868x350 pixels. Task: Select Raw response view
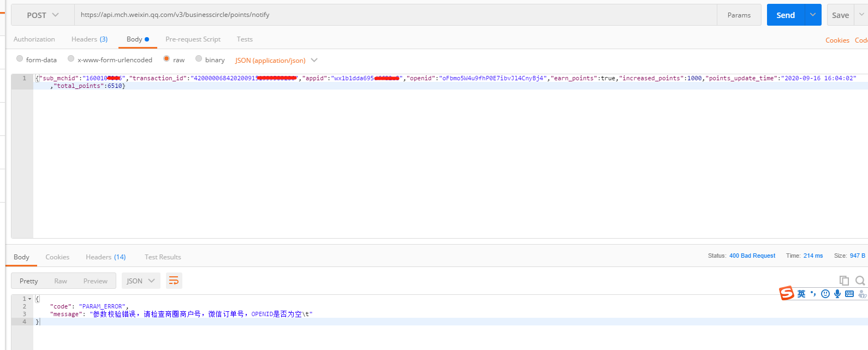tap(61, 281)
